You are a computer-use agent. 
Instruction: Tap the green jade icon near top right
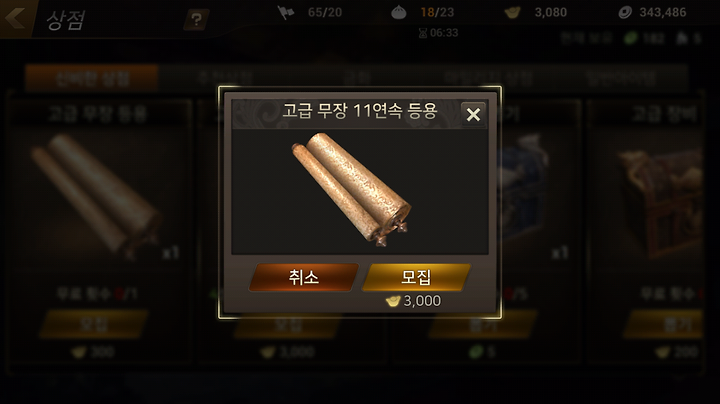(x=631, y=38)
